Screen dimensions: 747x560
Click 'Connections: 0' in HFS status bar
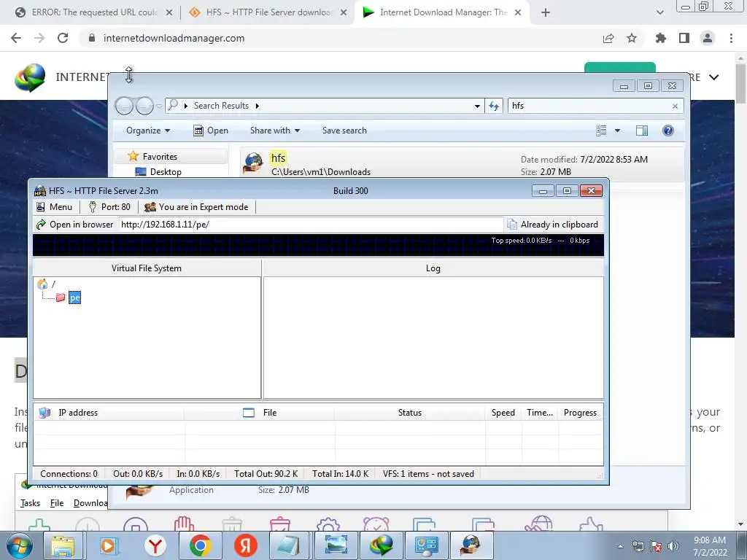tap(69, 474)
